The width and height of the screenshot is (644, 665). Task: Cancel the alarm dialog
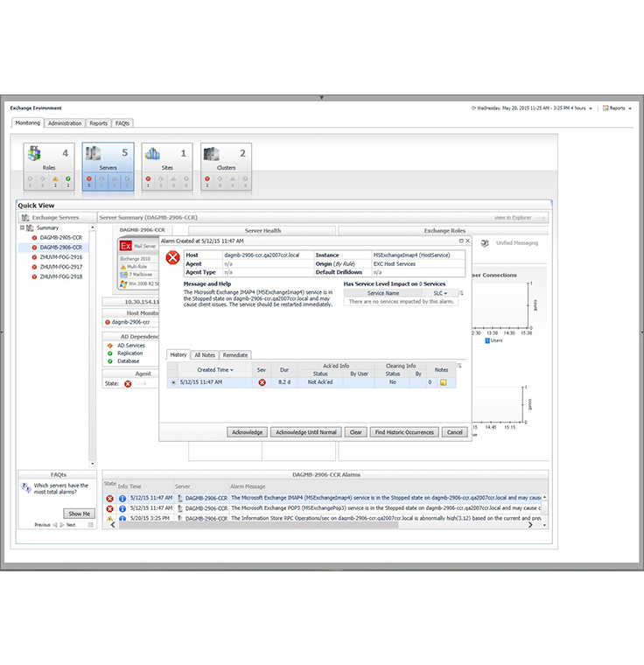click(455, 432)
